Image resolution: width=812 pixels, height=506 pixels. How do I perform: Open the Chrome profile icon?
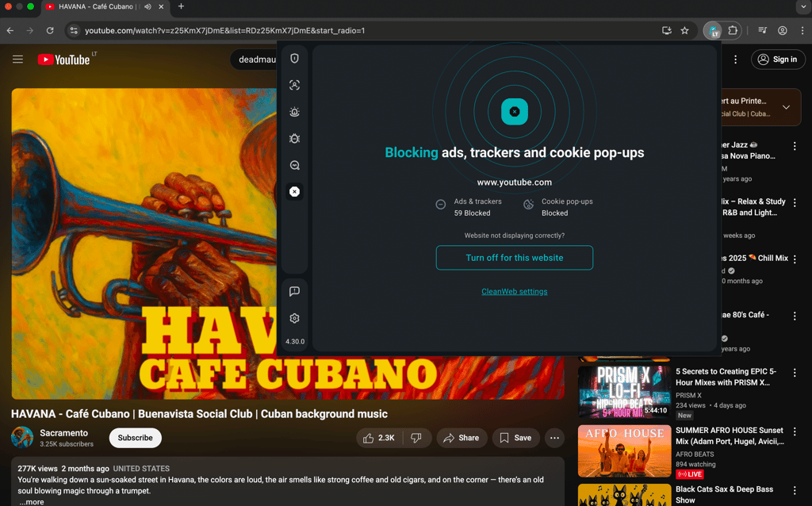point(783,31)
